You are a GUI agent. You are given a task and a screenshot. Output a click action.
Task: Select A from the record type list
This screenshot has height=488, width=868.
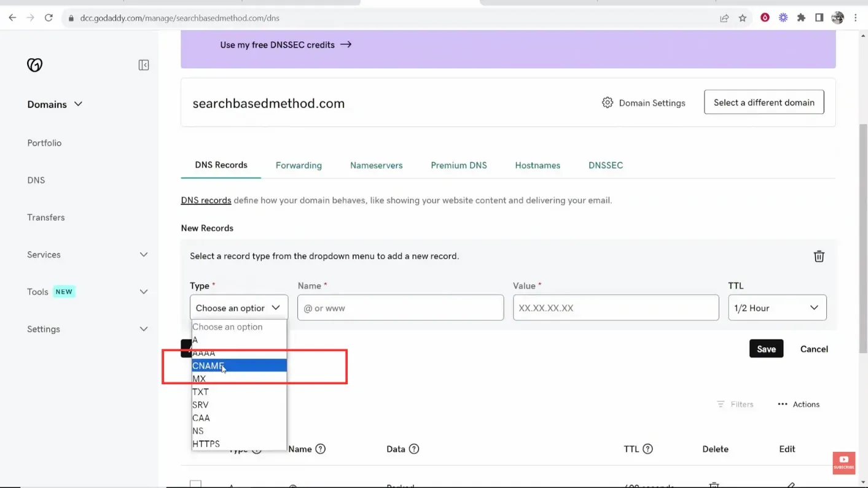[239, 340]
